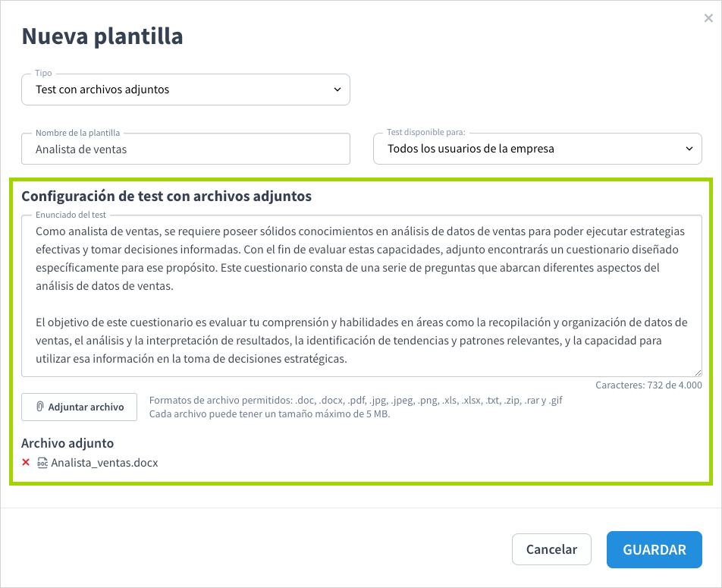Click the "Configuración de test con archivos adjuntos" heading
Image resolution: width=722 pixels, height=588 pixels.
[x=168, y=196]
